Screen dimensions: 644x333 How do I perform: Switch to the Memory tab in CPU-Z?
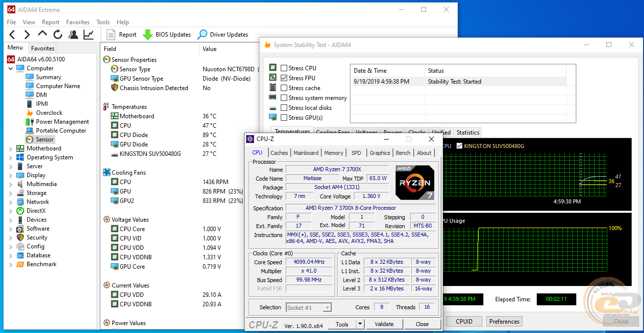pyautogui.click(x=334, y=153)
